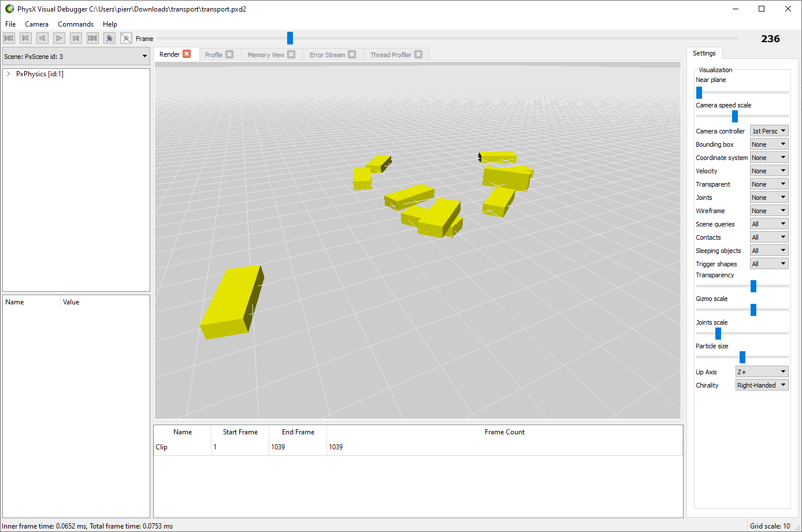Viewport: 802px width, 532px height.
Task: Click the step backward one frame icon
Action: coord(42,38)
